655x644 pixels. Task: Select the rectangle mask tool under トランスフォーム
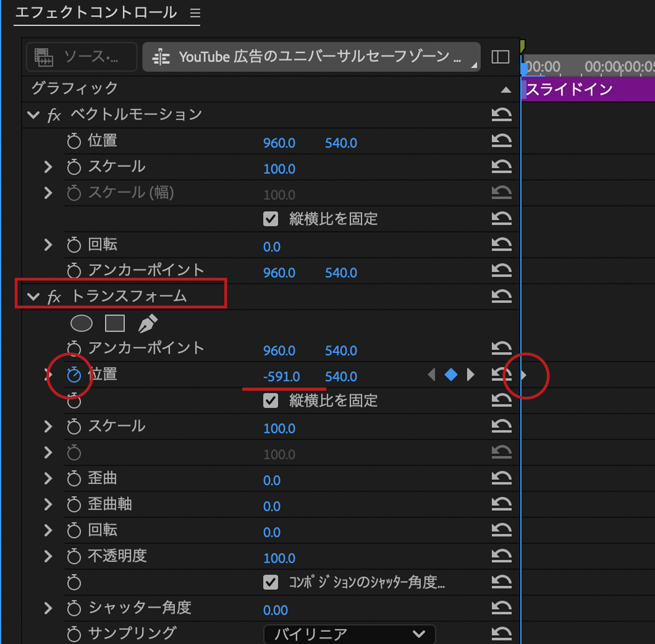pos(115,324)
